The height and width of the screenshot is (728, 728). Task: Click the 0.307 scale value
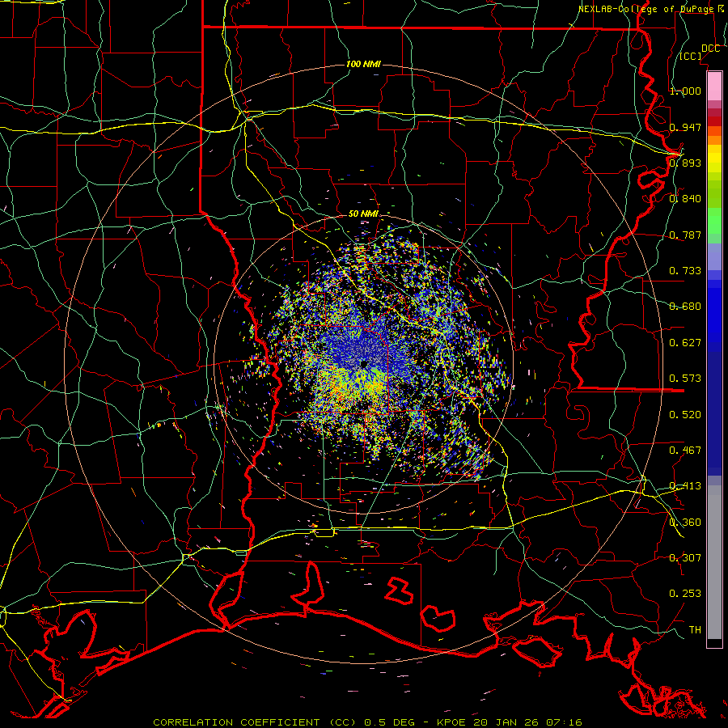pyautogui.click(x=685, y=557)
